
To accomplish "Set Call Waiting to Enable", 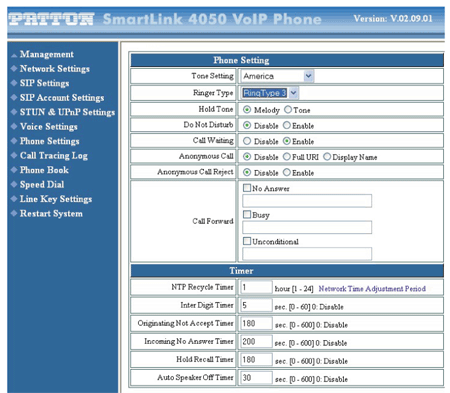I will tap(287, 141).
